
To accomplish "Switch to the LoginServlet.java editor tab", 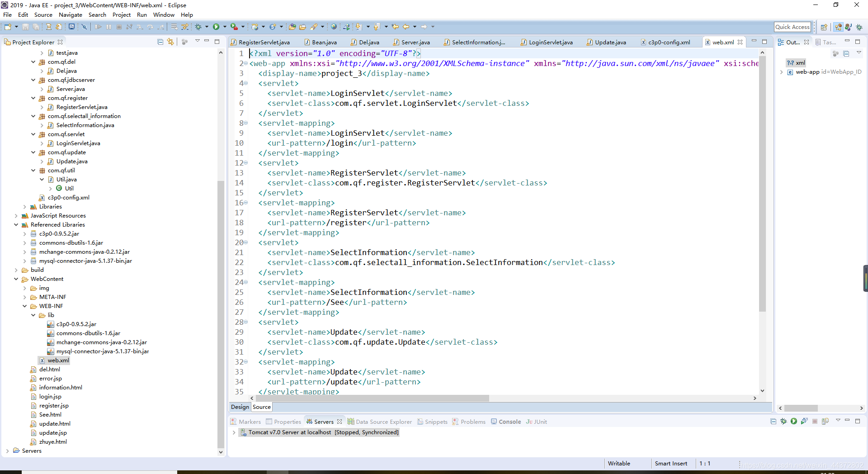I will (547, 42).
